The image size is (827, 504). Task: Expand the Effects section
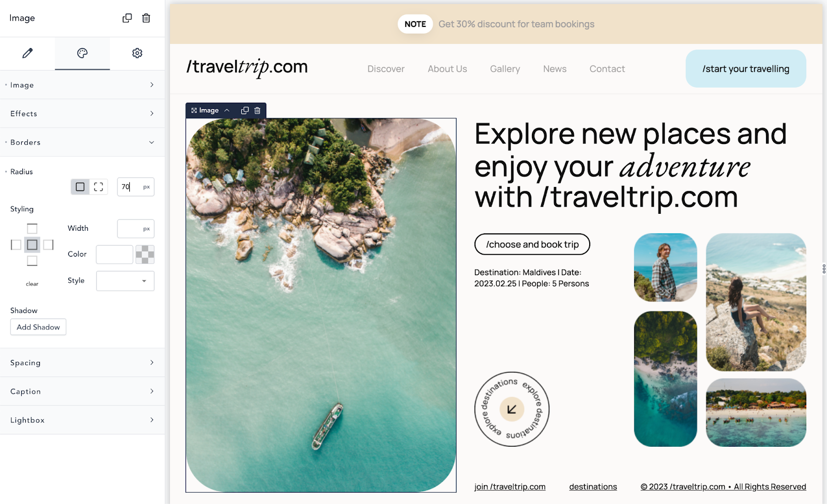coord(82,114)
